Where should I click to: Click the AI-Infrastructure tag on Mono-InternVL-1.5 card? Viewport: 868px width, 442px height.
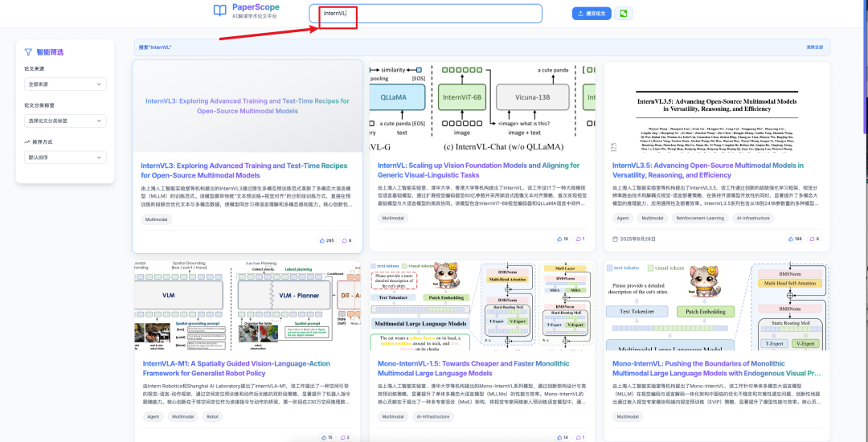[x=432, y=416]
